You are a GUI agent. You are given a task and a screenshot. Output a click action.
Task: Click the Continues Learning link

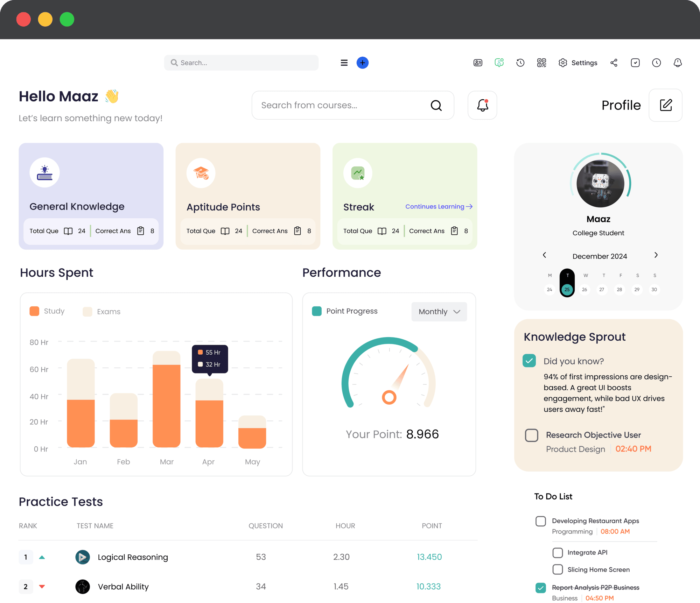[439, 206]
